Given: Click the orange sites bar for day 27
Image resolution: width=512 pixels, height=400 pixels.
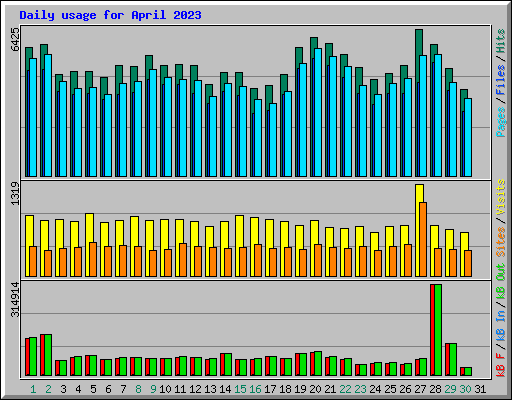Looking at the screenshot, I should point(423,239).
